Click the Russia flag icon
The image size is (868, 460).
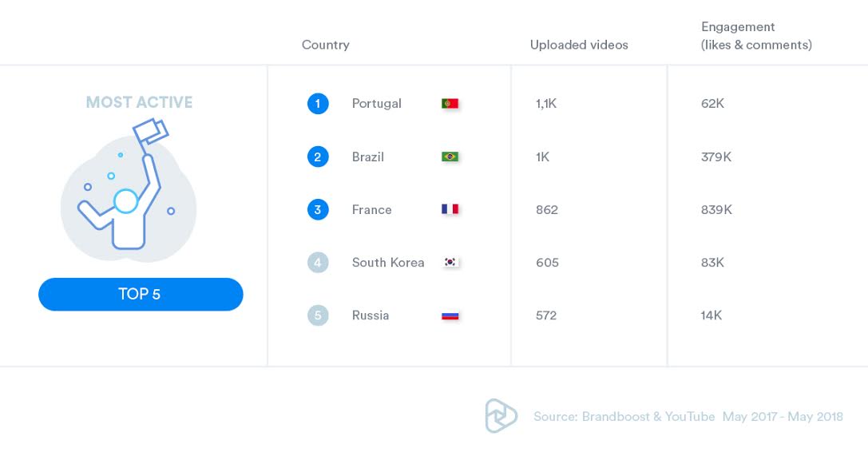tap(450, 315)
